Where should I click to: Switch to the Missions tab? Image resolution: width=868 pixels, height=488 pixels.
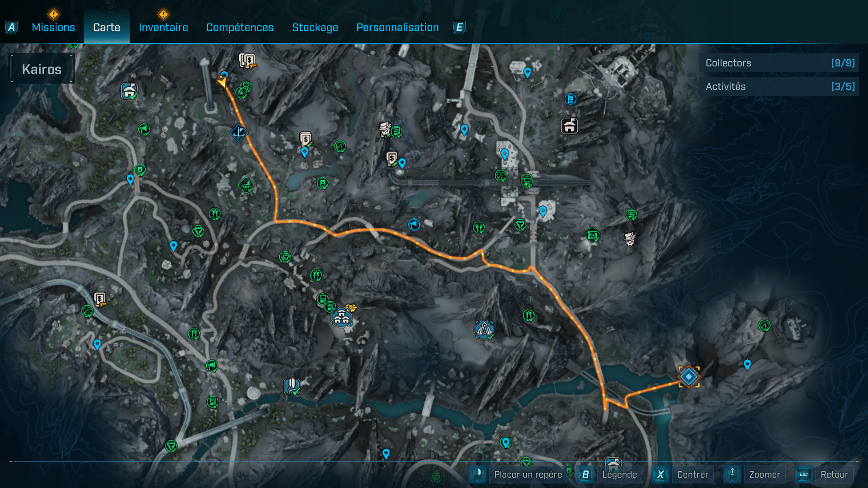click(53, 28)
